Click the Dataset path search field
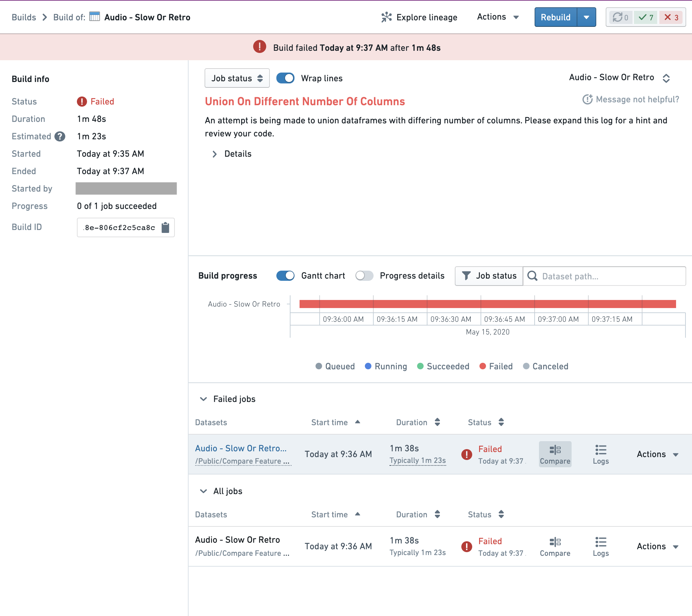This screenshot has height=616, width=692. pyautogui.click(x=604, y=276)
